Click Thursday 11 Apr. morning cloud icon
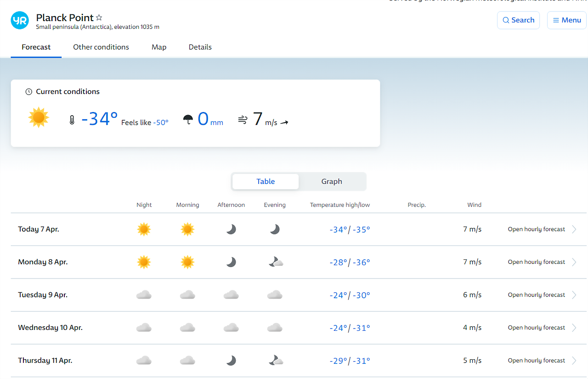The image size is (588, 379). pyautogui.click(x=187, y=360)
